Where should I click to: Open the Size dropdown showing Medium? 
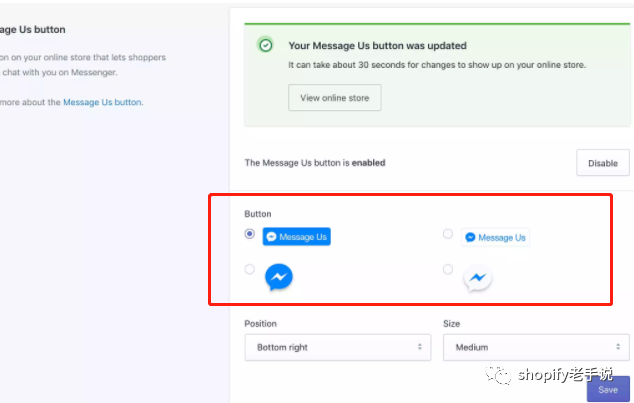click(536, 347)
